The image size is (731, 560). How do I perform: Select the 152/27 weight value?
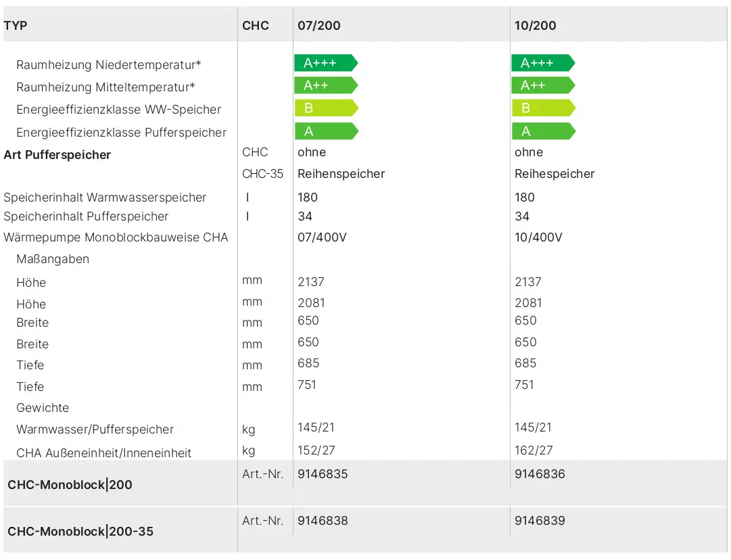316,450
